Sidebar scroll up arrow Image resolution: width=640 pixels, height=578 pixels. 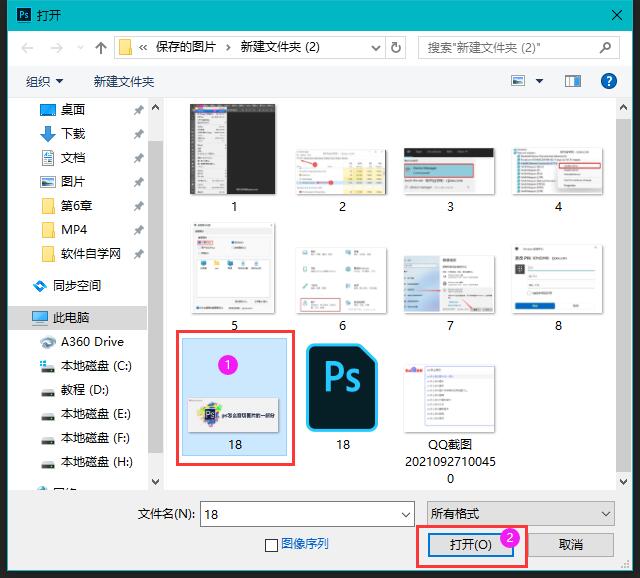point(155,107)
